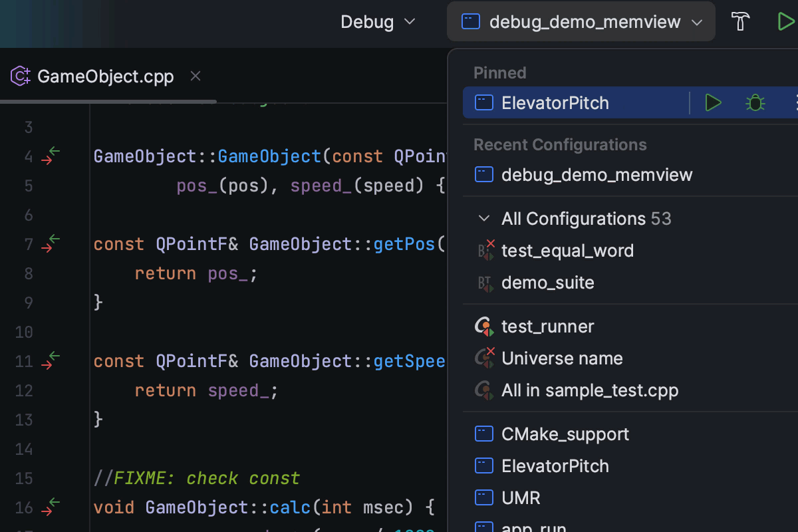Open the debug_demo_memview run configuration dropdown
798x532 pixels.
click(x=582, y=22)
